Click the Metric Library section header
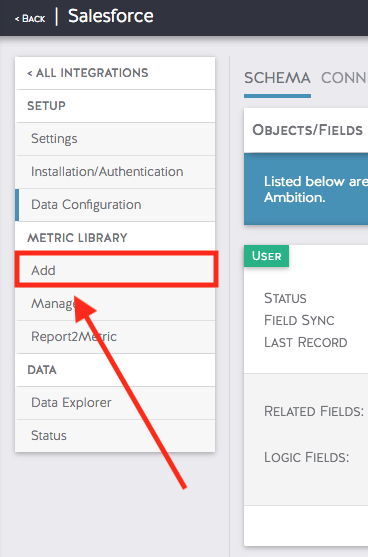 tap(77, 238)
